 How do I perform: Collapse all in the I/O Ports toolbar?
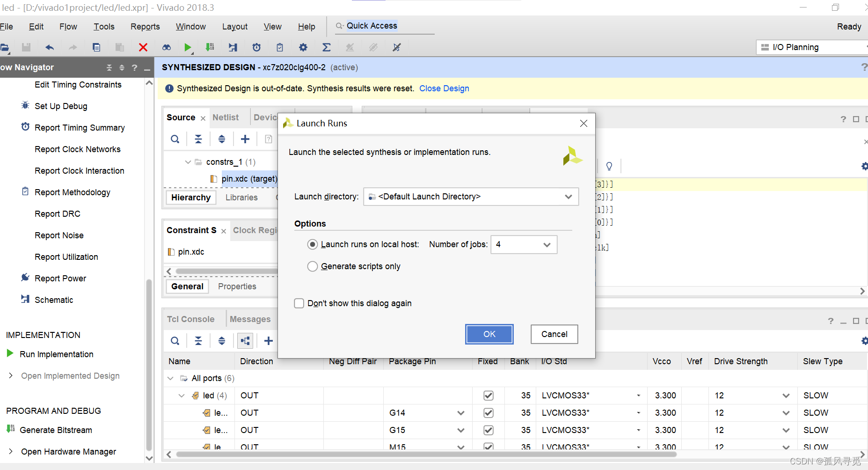point(198,341)
